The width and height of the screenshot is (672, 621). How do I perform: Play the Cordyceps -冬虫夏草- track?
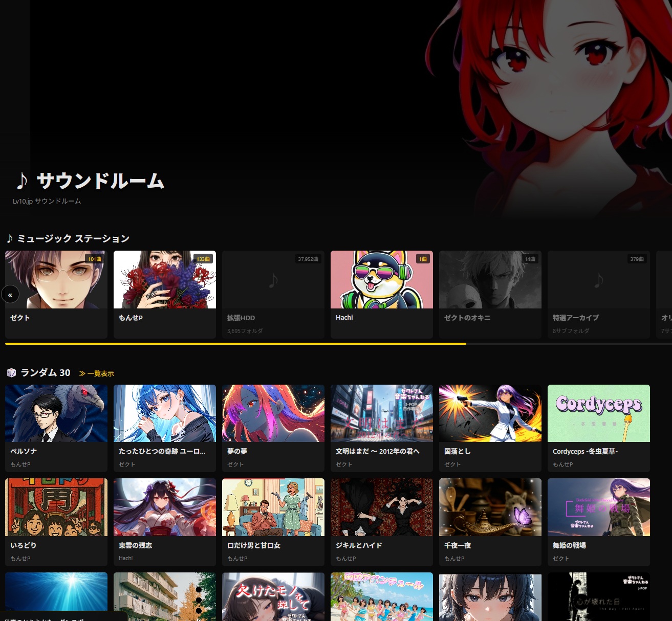(x=598, y=413)
